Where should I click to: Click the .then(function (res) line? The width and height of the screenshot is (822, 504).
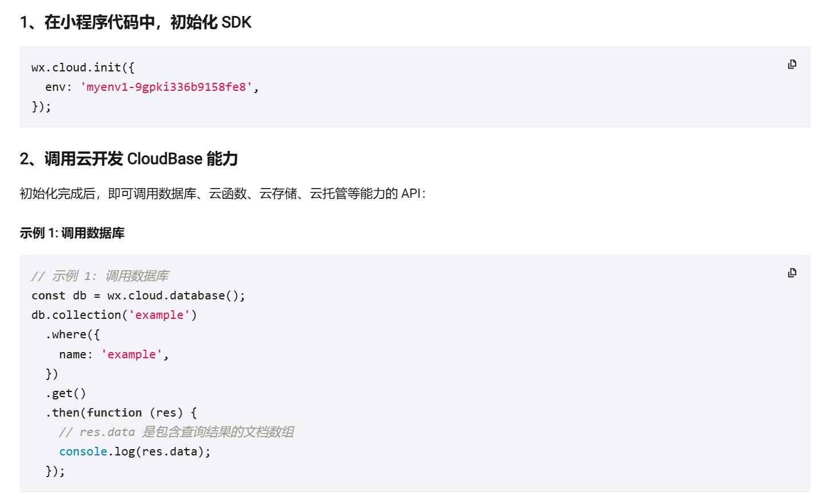121,413
